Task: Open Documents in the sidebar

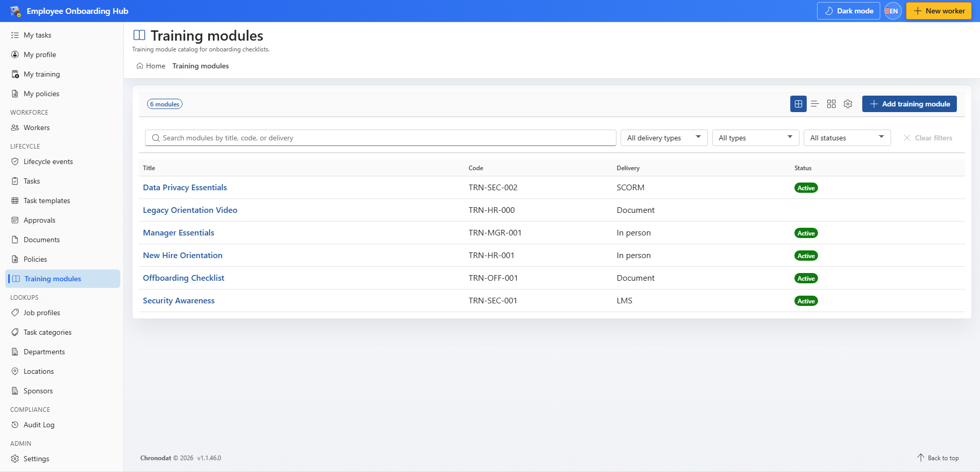Action: (63, 240)
